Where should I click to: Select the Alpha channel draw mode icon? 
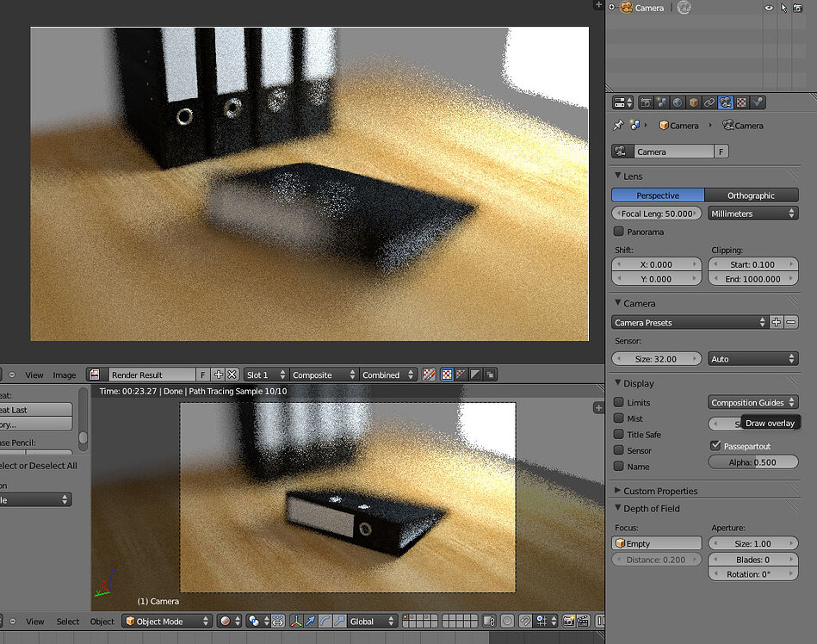point(475,375)
